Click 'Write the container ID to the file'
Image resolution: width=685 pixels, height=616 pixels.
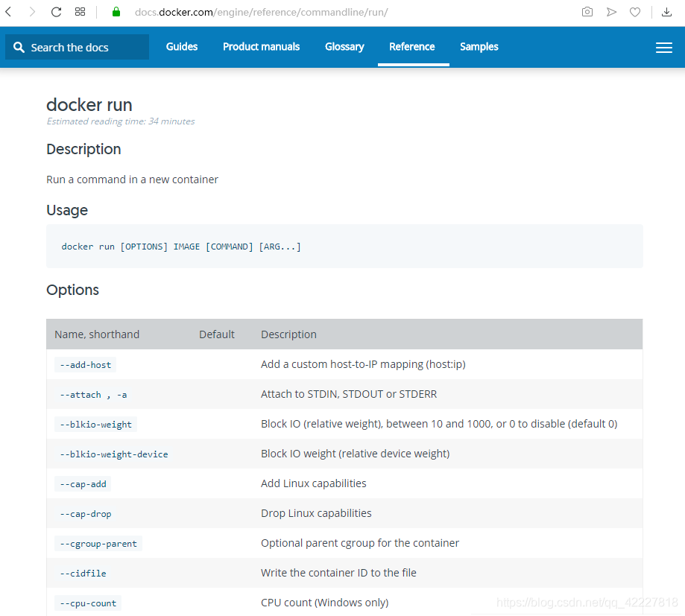[338, 573]
